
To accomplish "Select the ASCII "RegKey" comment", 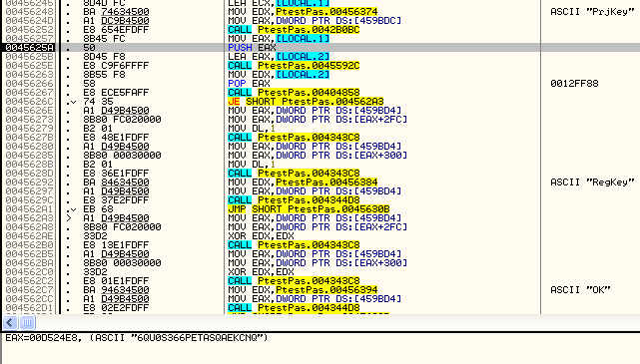I will click(592, 182).
